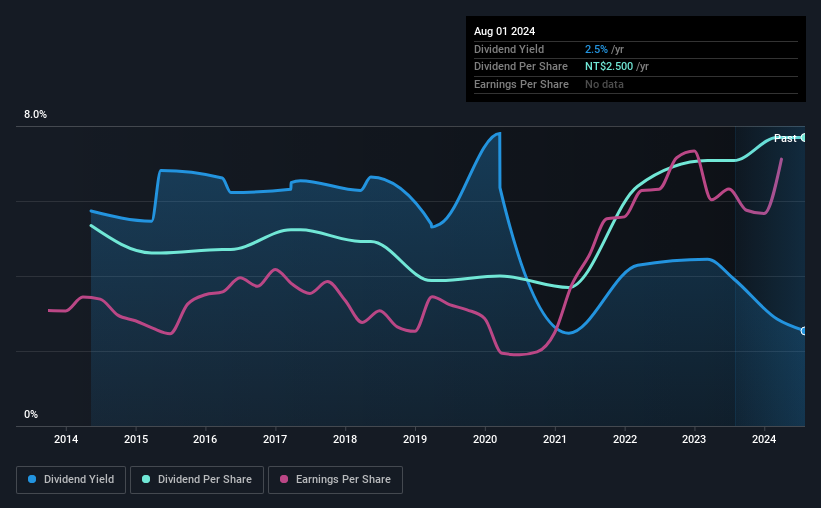Select the 2022 x-axis label
Viewport: 821px width, 508px height.
[x=625, y=439]
